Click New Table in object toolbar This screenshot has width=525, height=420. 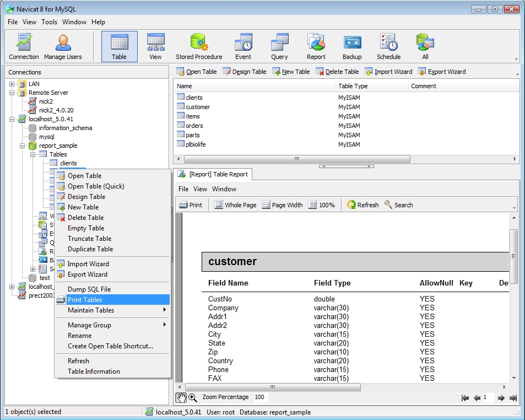click(291, 72)
